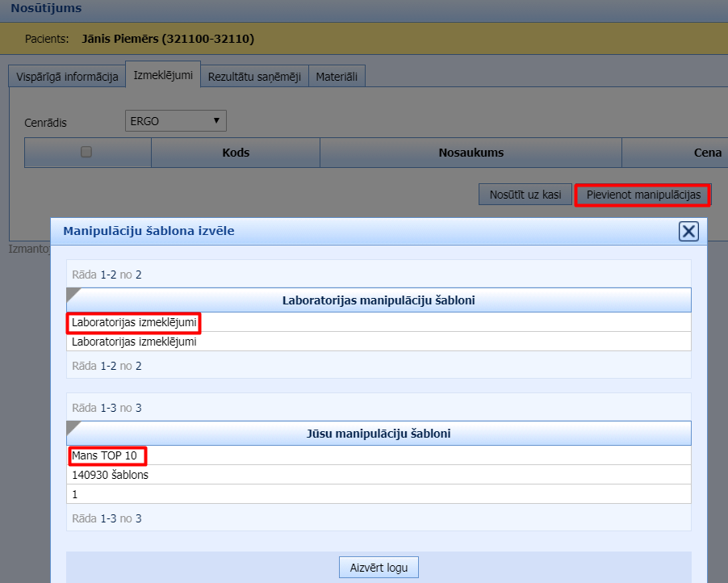The image size is (728, 583).
Task: Switch to Vispārīgā informācija tab
Action: pos(67,77)
